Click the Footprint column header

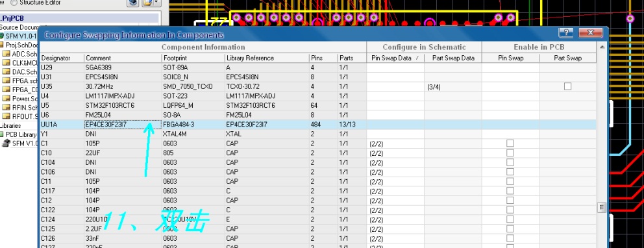point(193,58)
